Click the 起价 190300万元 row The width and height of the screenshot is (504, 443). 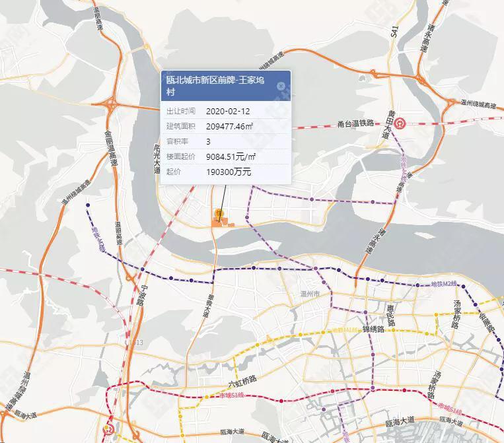point(225,172)
